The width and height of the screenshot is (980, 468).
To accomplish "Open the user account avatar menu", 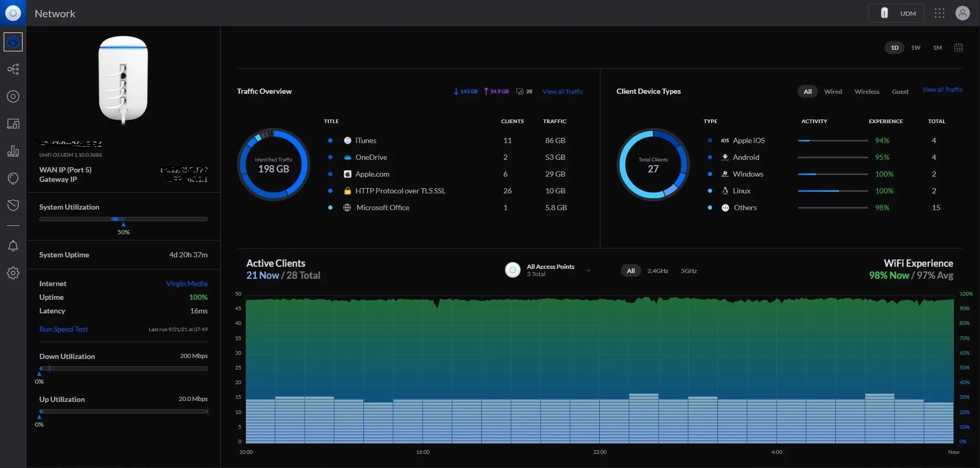I will (x=962, y=13).
